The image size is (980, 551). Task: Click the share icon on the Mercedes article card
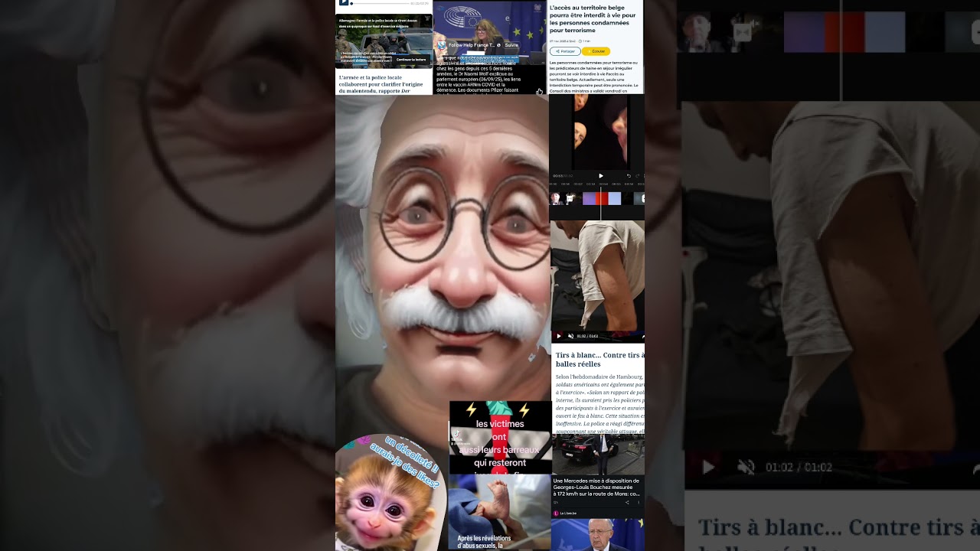click(x=627, y=503)
